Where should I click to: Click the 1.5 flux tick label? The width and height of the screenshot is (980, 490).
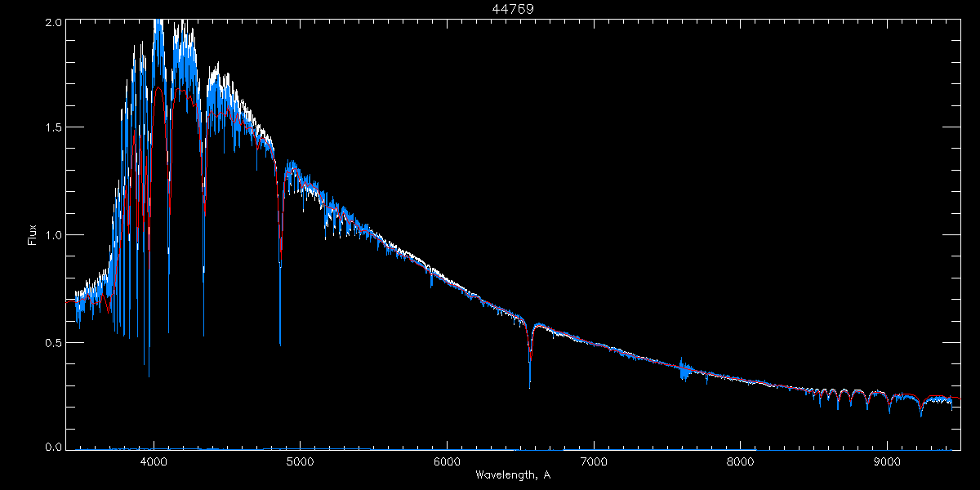(x=54, y=128)
